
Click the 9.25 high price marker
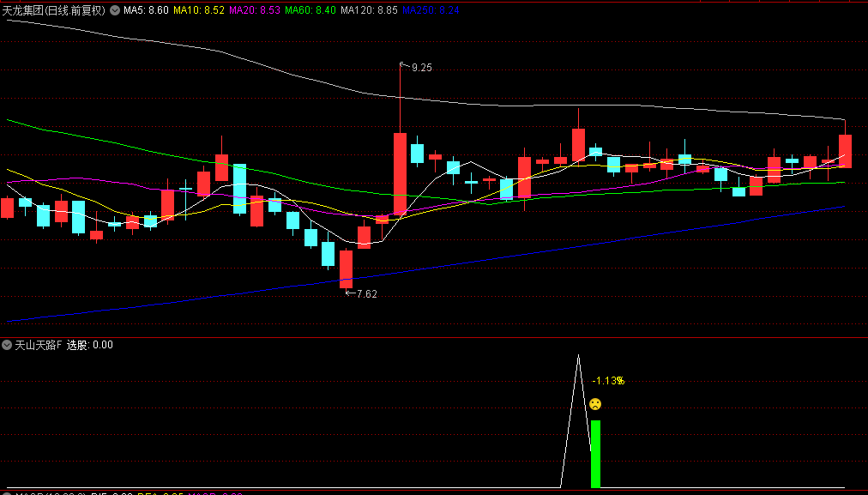click(x=421, y=68)
